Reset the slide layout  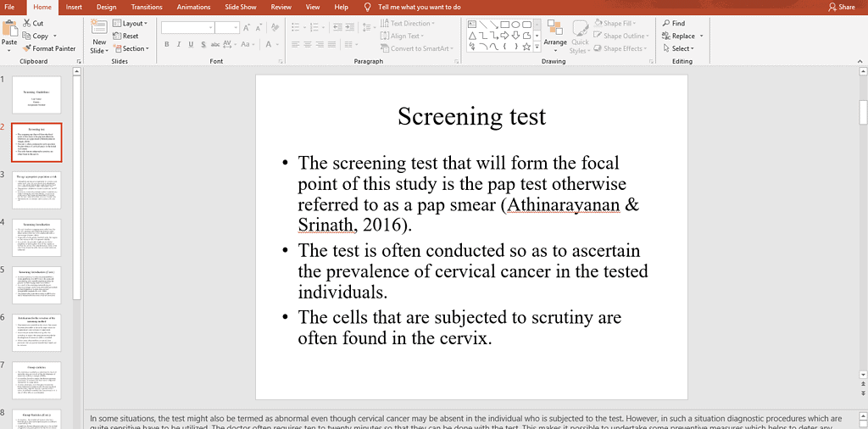pos(125,36)
